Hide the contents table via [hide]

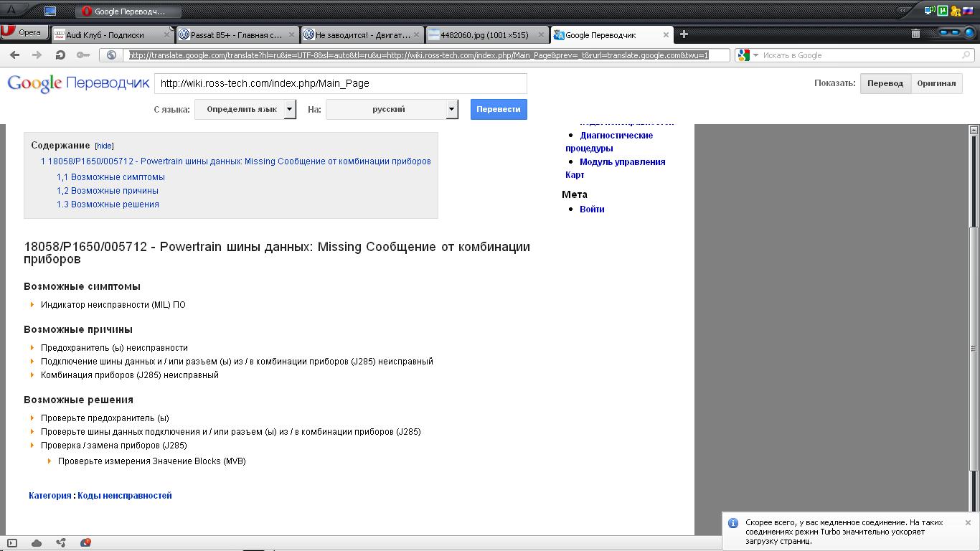point(104,146)
